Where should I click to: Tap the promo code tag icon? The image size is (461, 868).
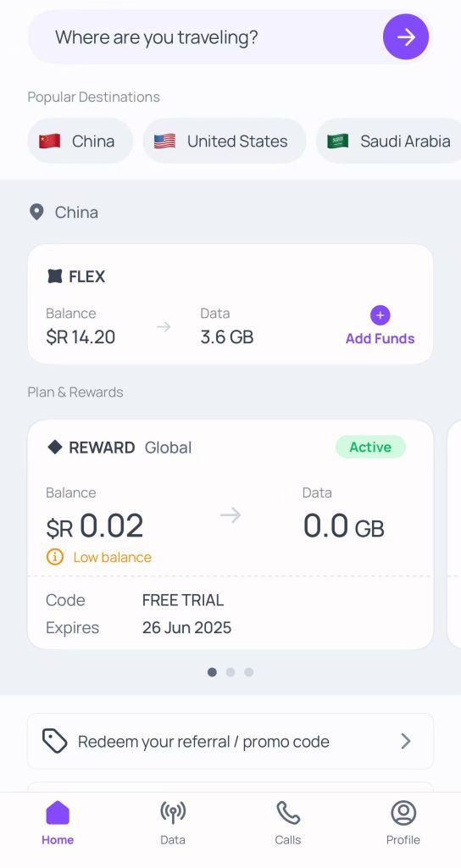click(x=55, y=741)
